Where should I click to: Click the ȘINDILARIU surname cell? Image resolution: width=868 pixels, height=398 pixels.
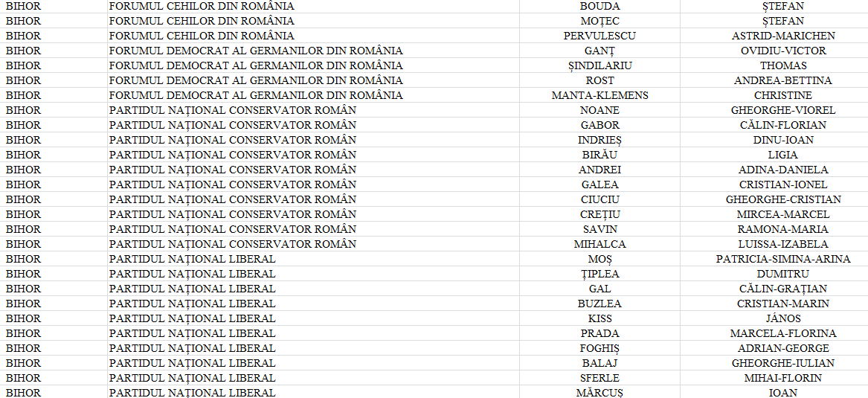click(x=599, y=65)
